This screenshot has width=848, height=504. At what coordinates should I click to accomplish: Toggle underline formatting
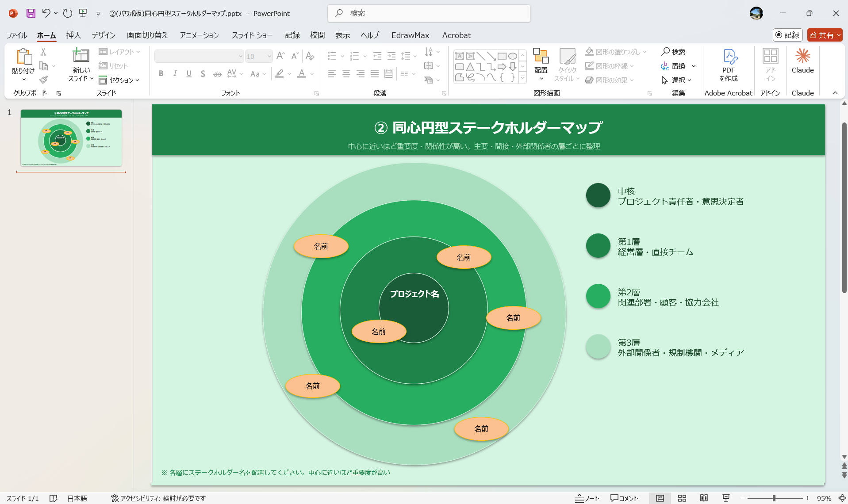pos(189,74)
